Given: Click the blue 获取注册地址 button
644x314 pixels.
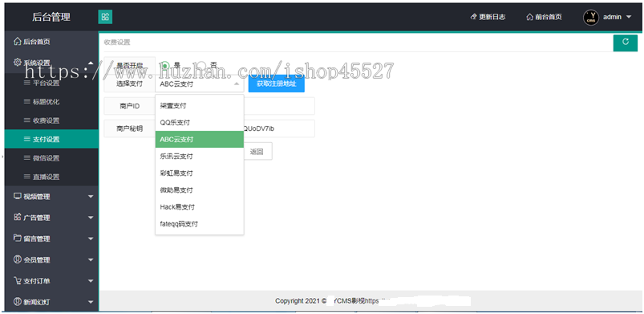Looking at the screenshot, I should [x=277, y=84].
